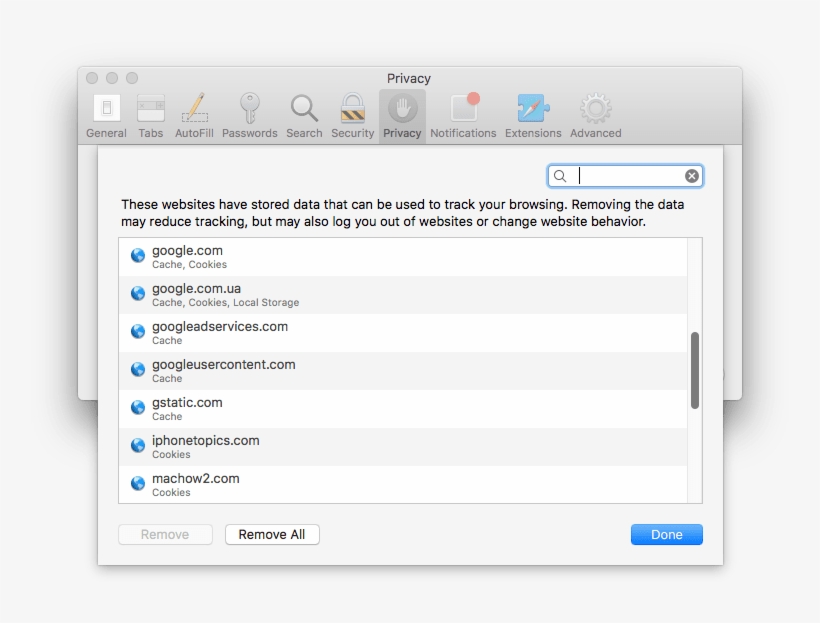Focus the website search input field
The width and height of the screenshot is (820, 623).
click(625, 176)
